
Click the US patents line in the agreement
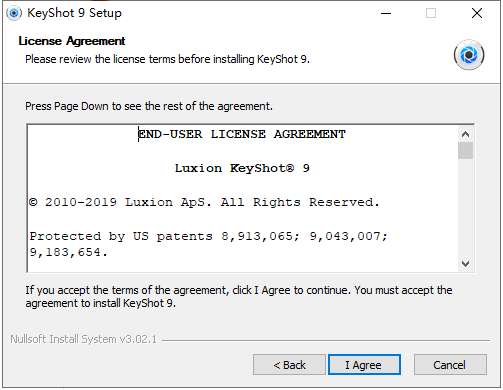point(208,244)
